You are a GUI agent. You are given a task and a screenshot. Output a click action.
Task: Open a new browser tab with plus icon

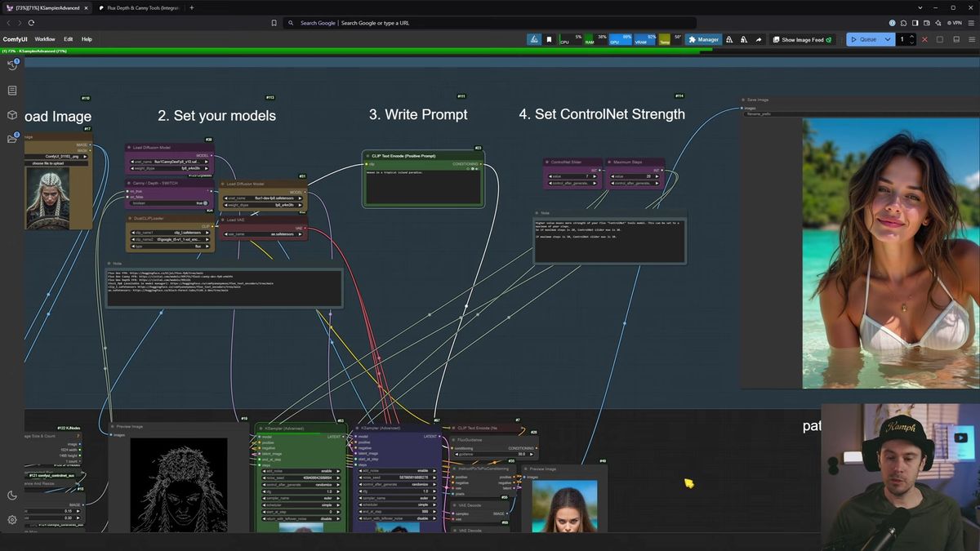(x=191, y=7)
